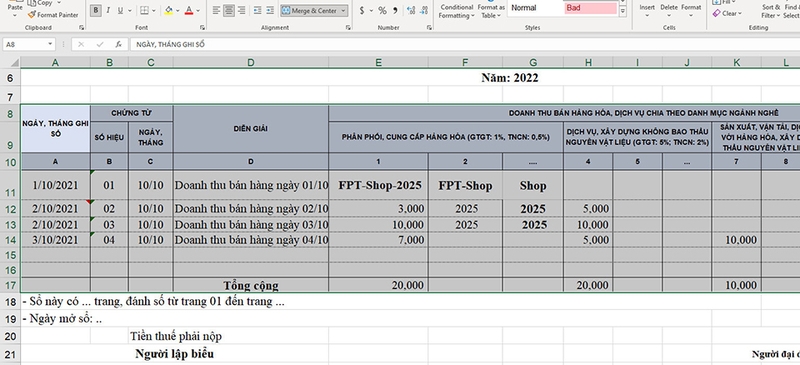Image resolution: width=800 pixels, height=365 pixels.
Task: Copy the selection
Action: 41,3
